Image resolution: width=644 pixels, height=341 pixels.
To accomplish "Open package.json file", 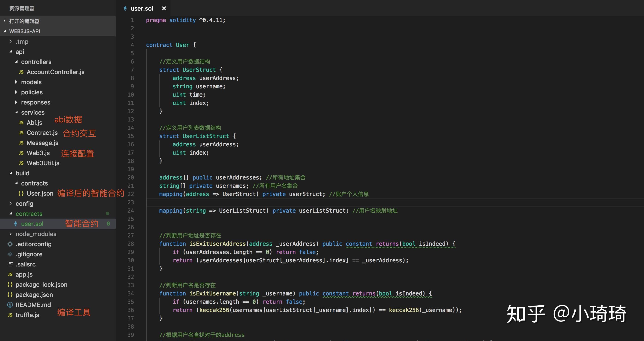I will tap(34, 295).
